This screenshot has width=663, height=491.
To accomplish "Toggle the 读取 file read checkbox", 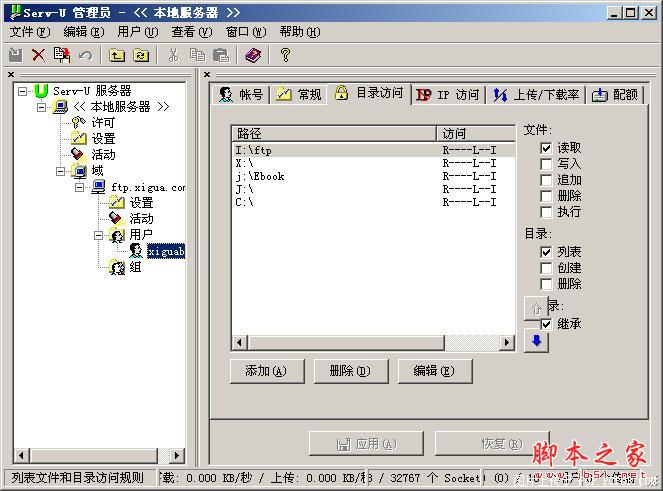I will point(546,148).
